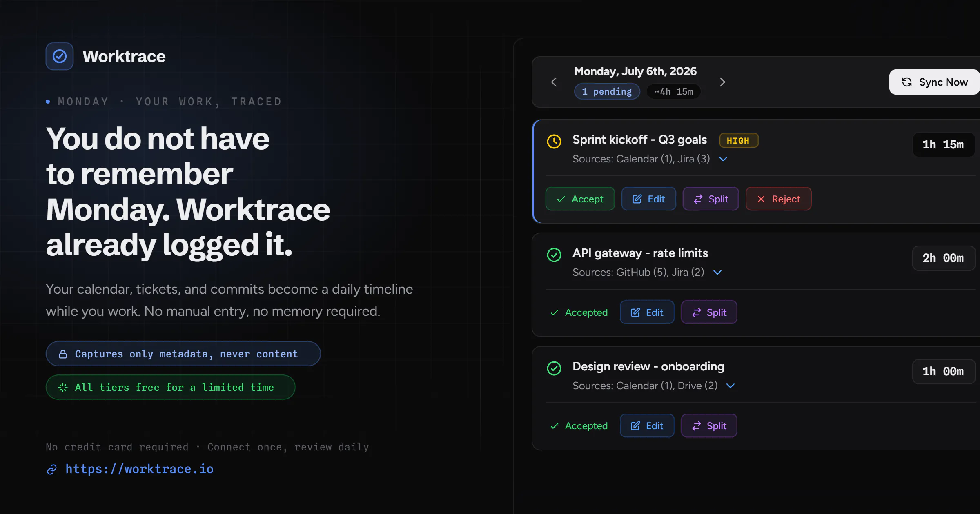Accept the Sprint kickoff entry
This screenshot has width=980, height=514.
pyautogui.click(x=580, y=199)
